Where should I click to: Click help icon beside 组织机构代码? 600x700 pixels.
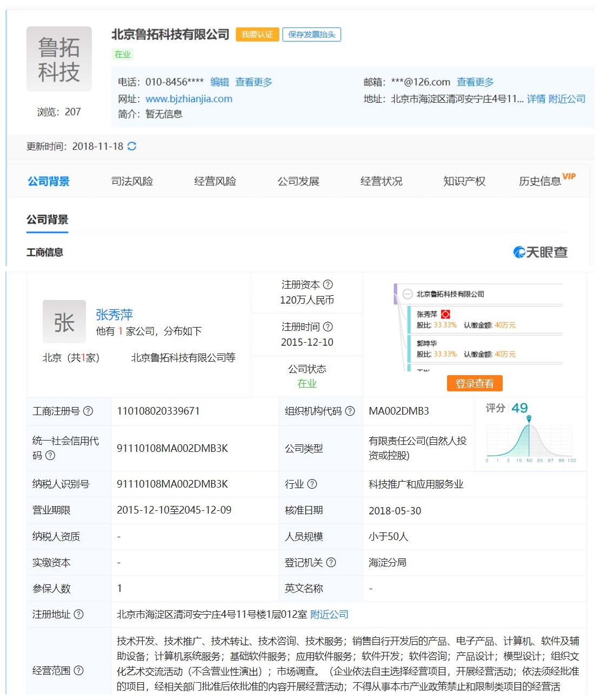350,411
